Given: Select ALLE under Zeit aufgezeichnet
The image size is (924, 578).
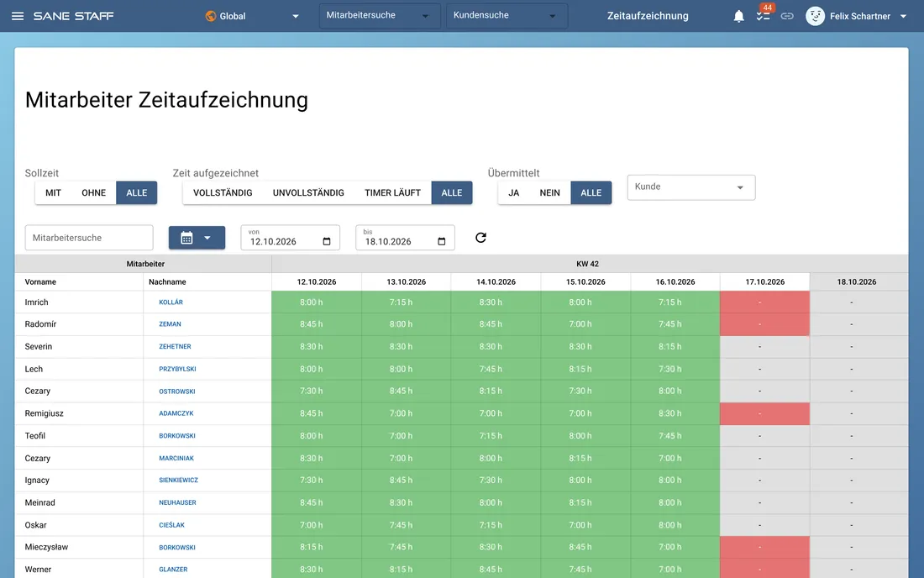Looking at the screenshot, I should 452,192.
